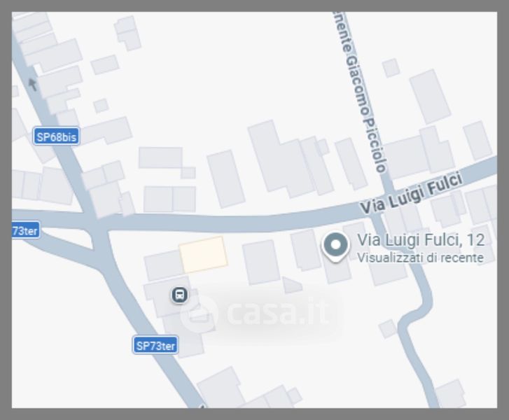Click the Via Luigi Fulci street name

(411, 193)
